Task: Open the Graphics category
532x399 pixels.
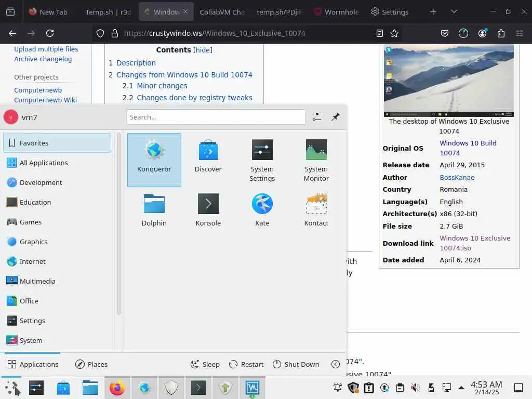Action: point(57,242)
